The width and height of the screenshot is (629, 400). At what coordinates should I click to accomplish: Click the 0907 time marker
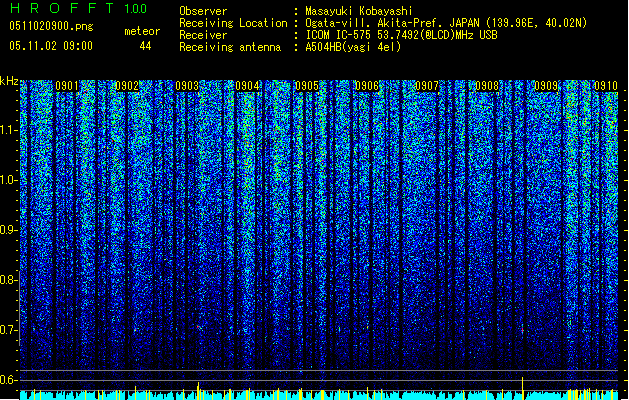[x=427, y=86]
